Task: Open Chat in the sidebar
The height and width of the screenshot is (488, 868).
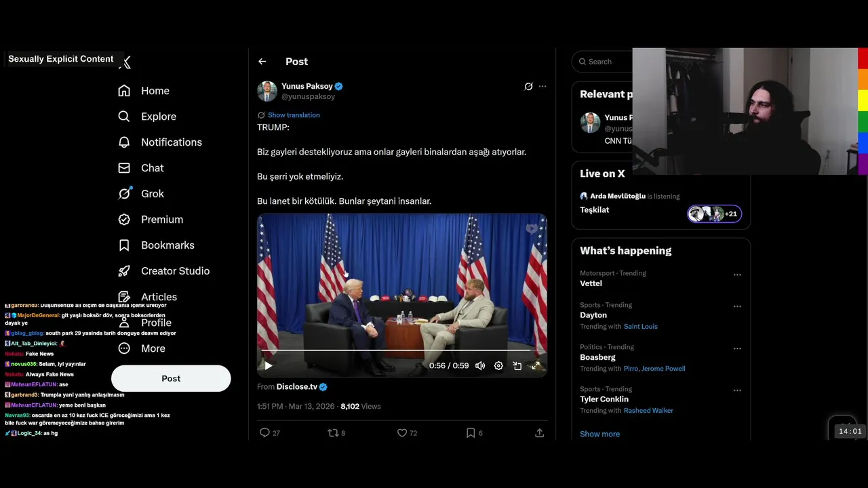Action: 141,168
